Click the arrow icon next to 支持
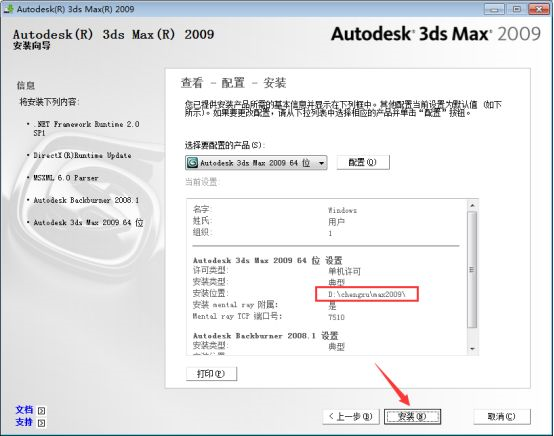554x436 pixels. click(41, 423)
